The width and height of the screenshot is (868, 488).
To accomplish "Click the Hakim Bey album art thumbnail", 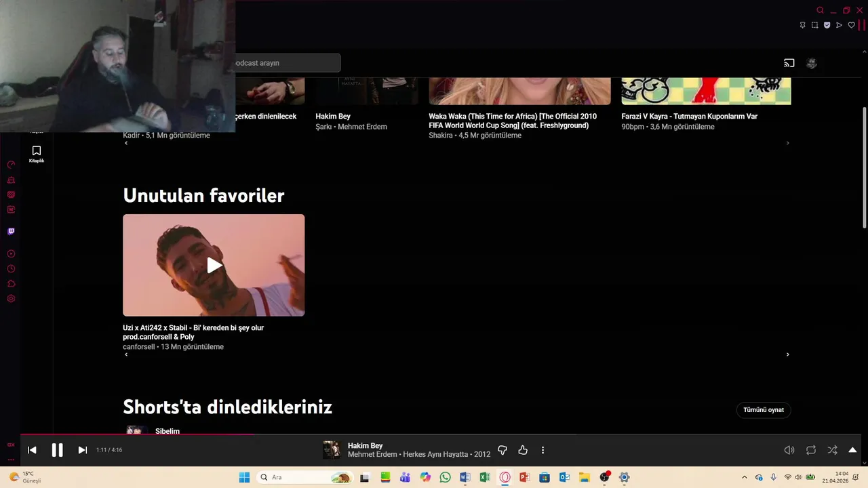I will pos(332,450).
